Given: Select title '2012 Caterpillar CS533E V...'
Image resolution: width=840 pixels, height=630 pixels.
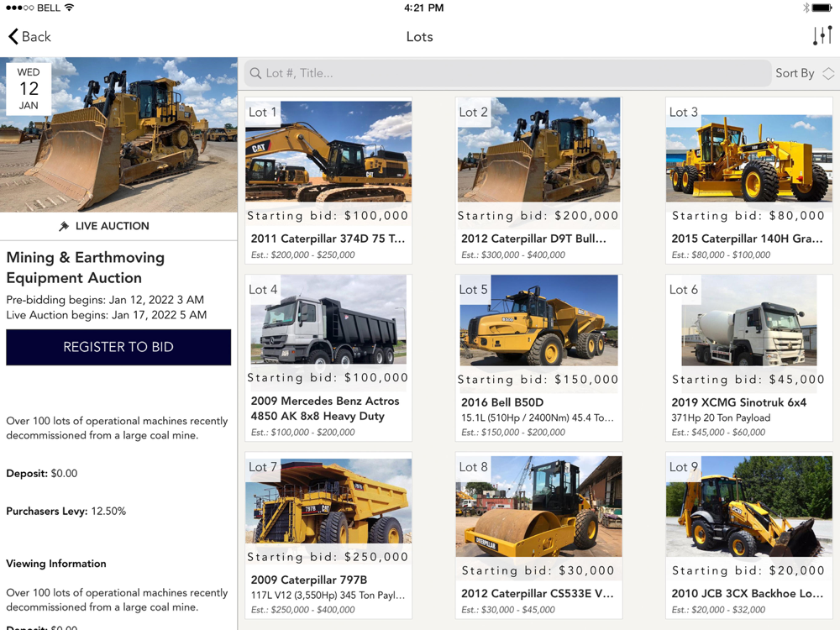Looking at the screenshot, I should pyautogui.click(x=538, y=594).
